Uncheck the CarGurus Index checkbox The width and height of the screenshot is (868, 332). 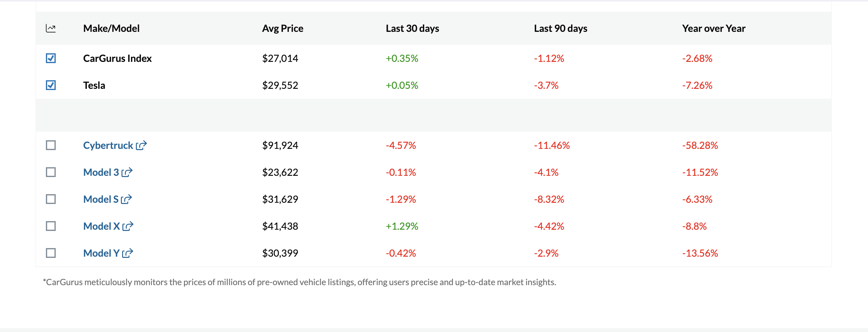[x=51, y=58]
